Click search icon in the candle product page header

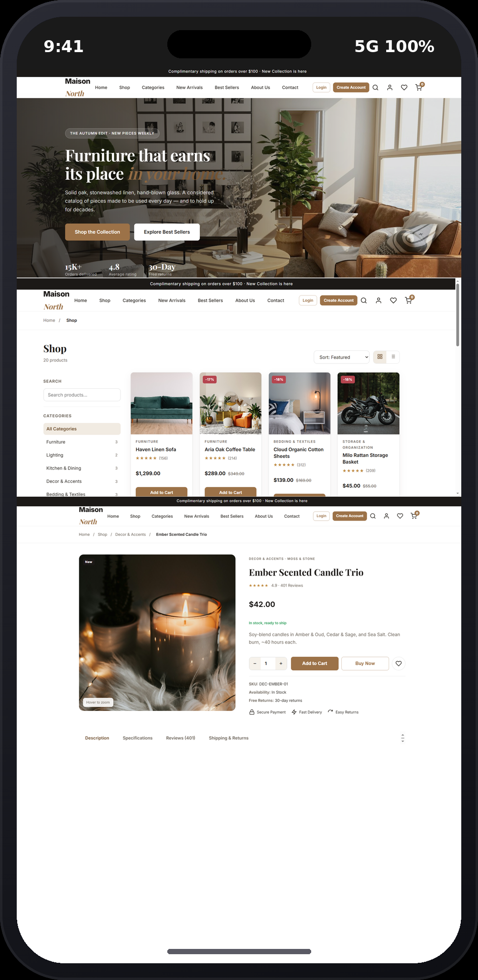pos(373,516)
